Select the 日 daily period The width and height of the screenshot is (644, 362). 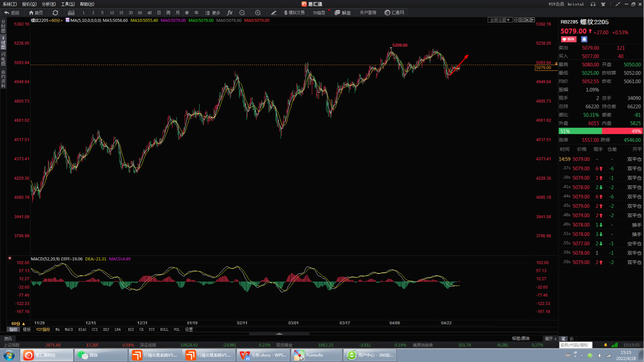[159, 13]
